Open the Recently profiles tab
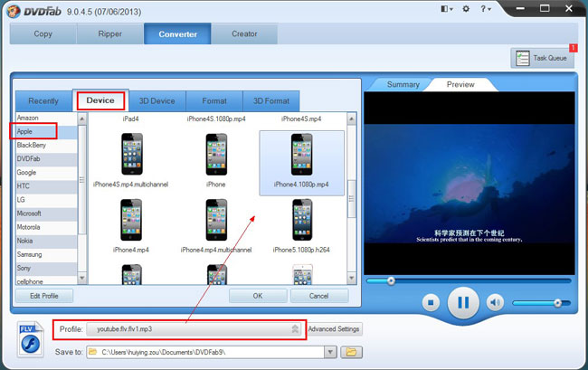This screenshot has width=588, height=370. coord(43,100)
